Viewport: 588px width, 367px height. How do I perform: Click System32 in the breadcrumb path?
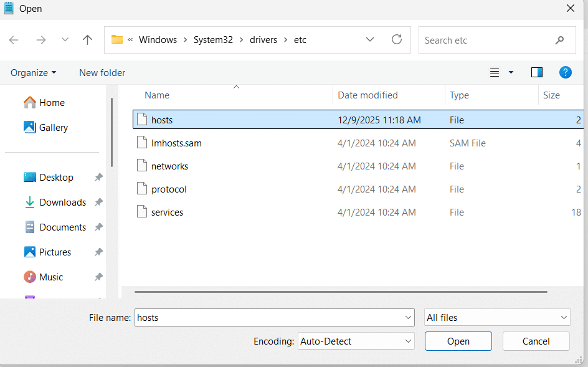click(213, 39)
